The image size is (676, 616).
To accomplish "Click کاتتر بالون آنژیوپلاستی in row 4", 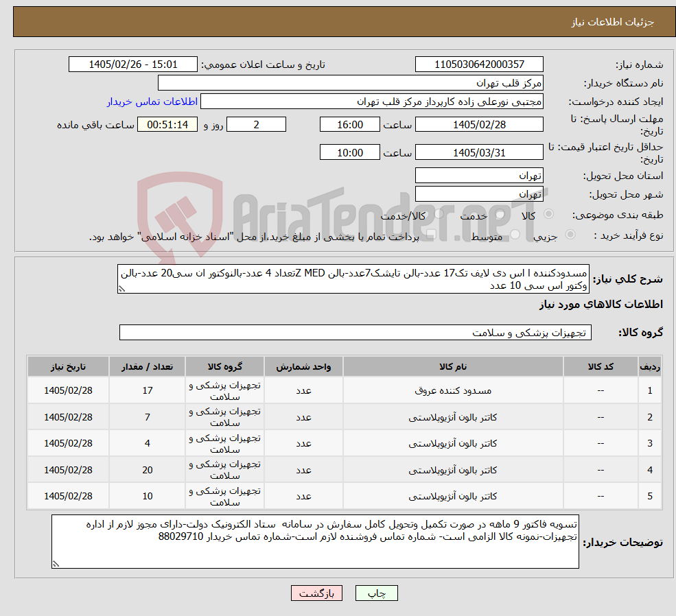I will (453, 470).
